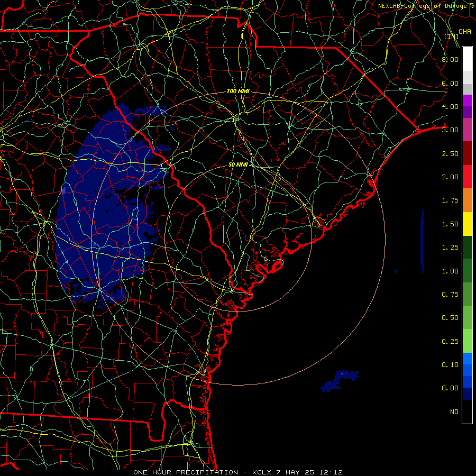Click the 0.25 legend value

coord(450,342)
